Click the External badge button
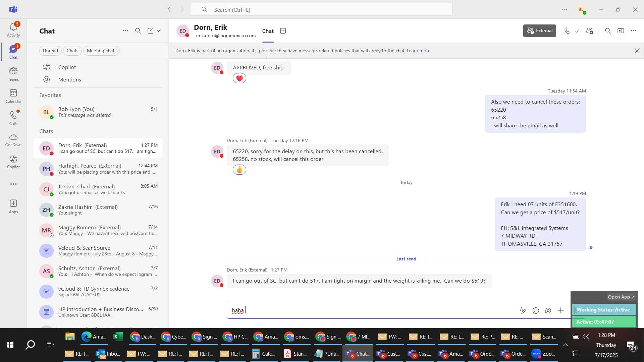644x362 pixels. coord(540,31)
